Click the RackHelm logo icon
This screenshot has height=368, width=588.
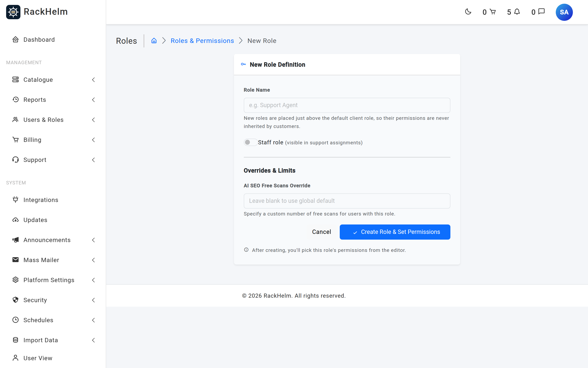coord(13,12)
